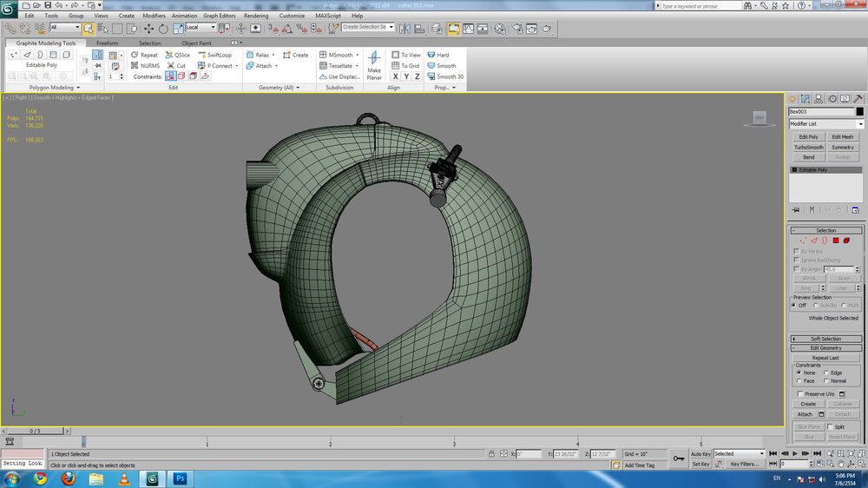Select Polygon sub-object level in Selection rollout
This screenshot has height=488, width=868.
(836, 241)
